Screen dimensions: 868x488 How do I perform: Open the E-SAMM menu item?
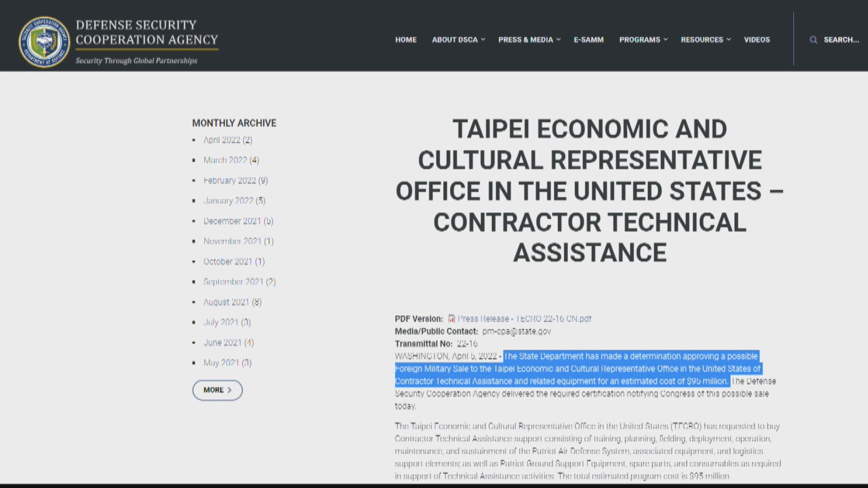coord(589,40)
